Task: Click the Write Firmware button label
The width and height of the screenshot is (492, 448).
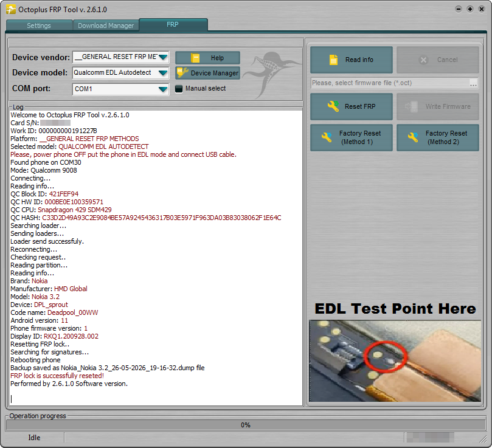Action: pyautogui.click(x=448, y=106)
